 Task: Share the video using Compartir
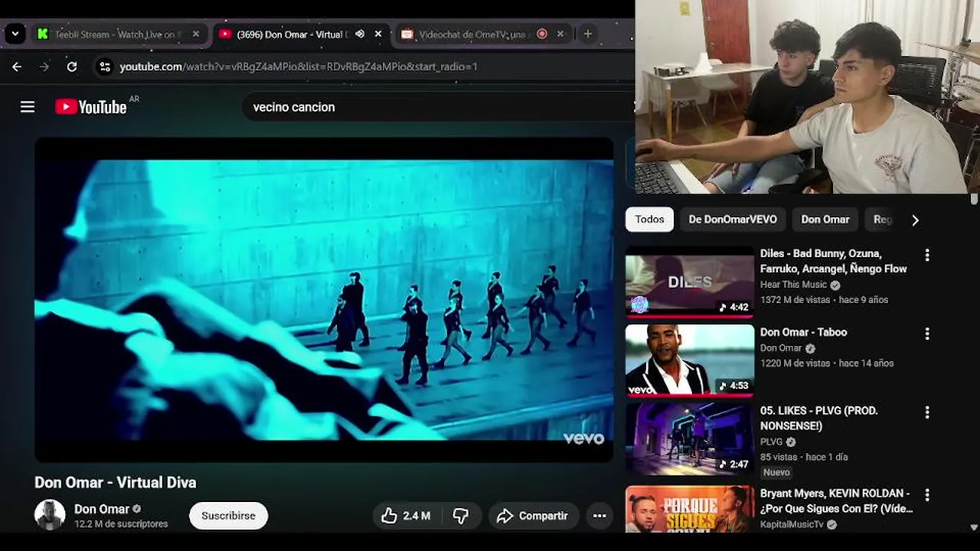[x=532, y=516]
